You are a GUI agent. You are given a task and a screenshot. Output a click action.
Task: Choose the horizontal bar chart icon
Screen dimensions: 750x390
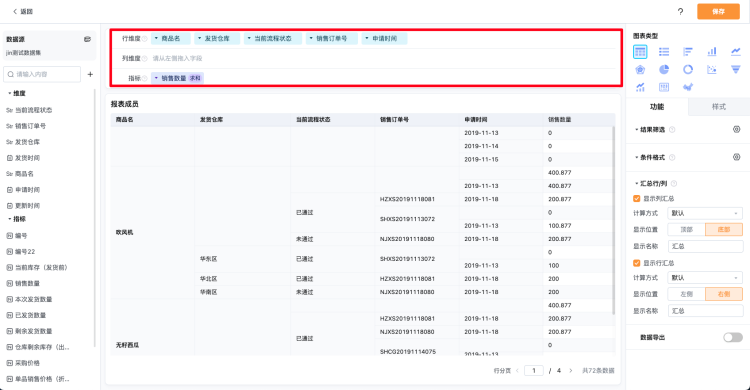coord(688,52)
